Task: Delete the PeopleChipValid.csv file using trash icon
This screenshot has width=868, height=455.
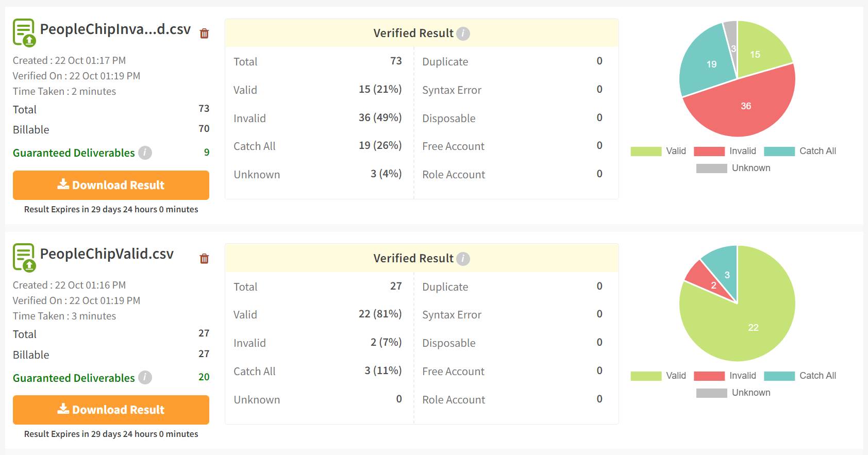Action: click(204, 259)
